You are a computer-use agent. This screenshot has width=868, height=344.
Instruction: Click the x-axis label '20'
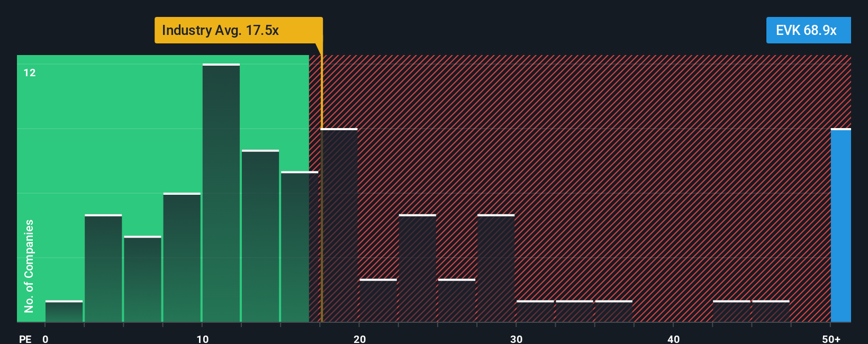tap(359, 339)
